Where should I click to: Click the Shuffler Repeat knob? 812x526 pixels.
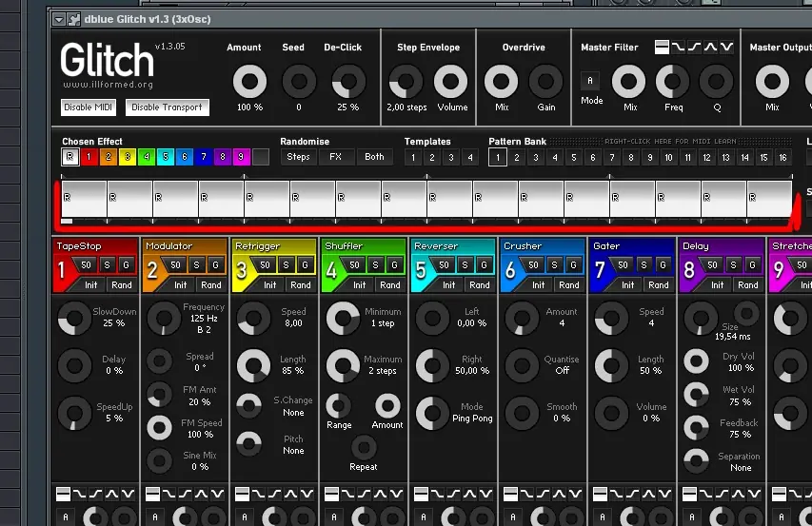click(x=364, y=447)
